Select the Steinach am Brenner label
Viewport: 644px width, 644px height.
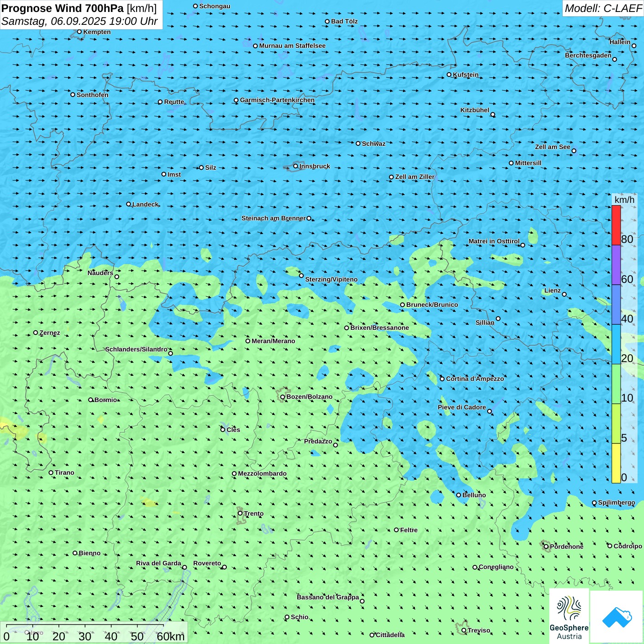pyautogui.click(x=274, y=218)
